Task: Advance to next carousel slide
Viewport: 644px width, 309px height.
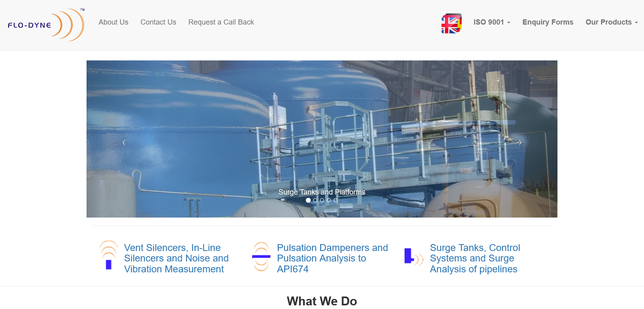Action: (x=520, y=143)
